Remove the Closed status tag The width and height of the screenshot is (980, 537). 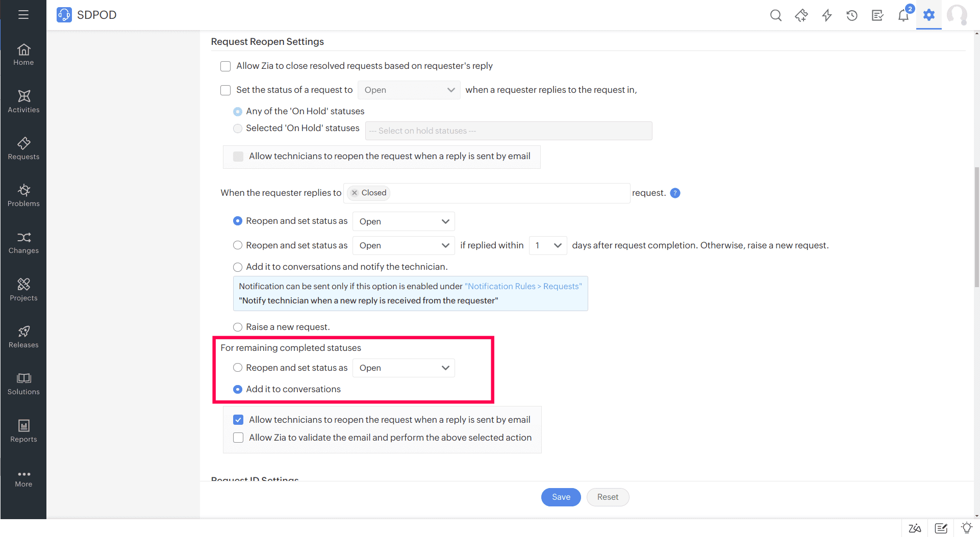[355, 193]
